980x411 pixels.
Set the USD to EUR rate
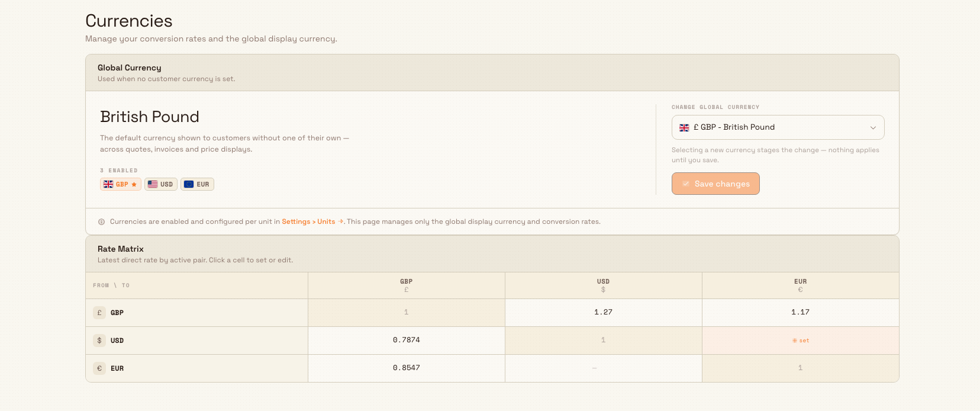[x=801, y=340]
